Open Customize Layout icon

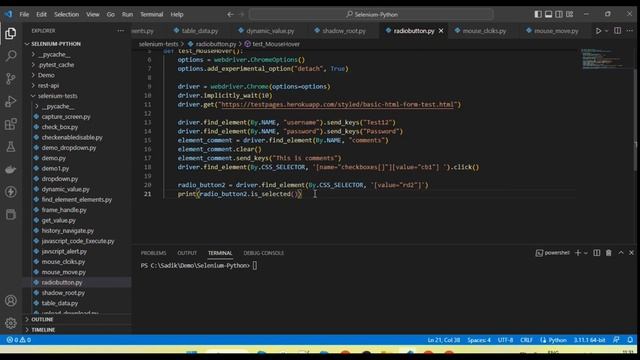(x=569, y=14)
